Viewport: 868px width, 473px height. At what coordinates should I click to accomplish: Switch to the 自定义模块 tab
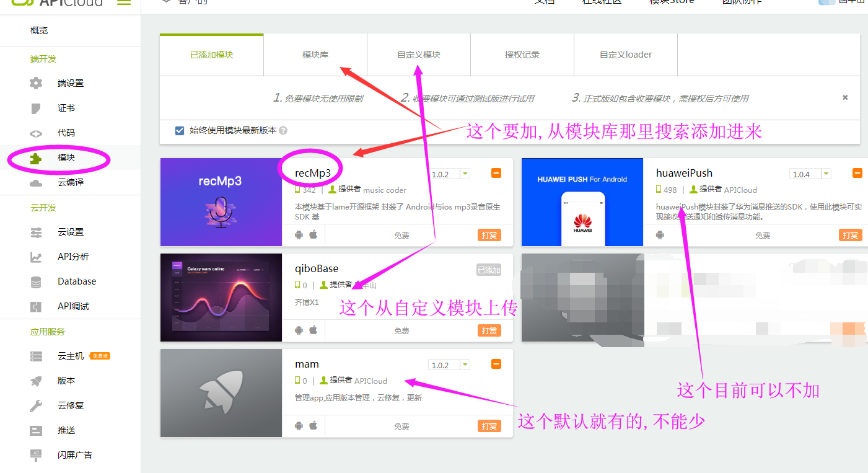(419, 55)
